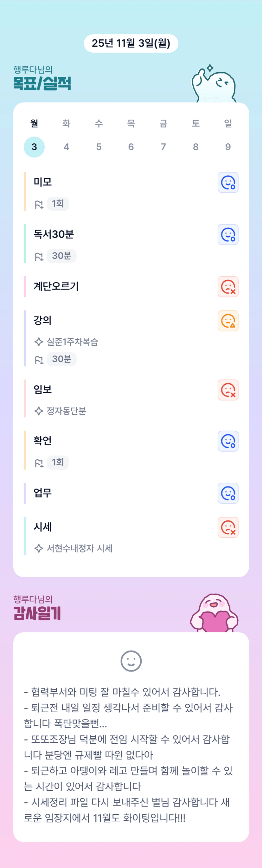The image size is (262, 868).
Task: Select Monday the 3rd in week calendar
Action: [x=34, y=147]
